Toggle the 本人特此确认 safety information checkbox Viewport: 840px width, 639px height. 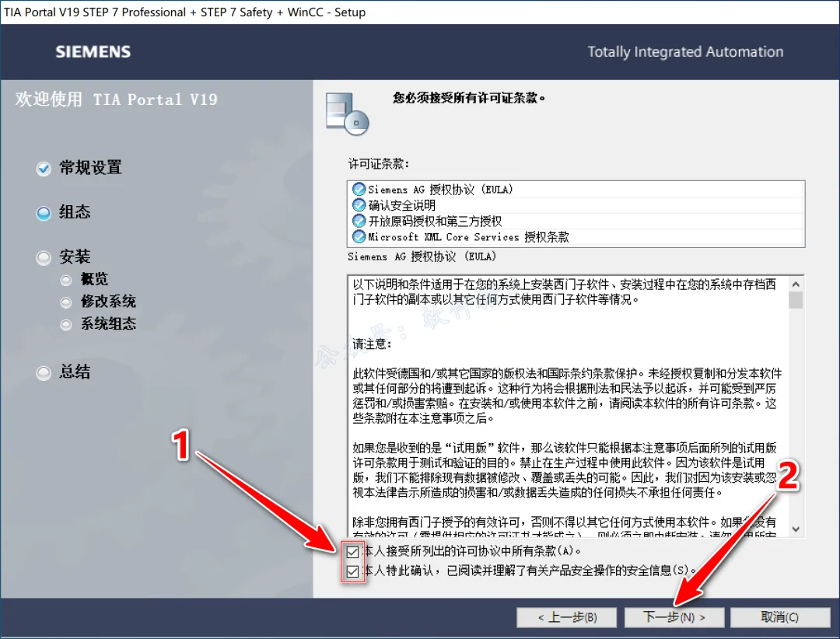coord(352,571)
